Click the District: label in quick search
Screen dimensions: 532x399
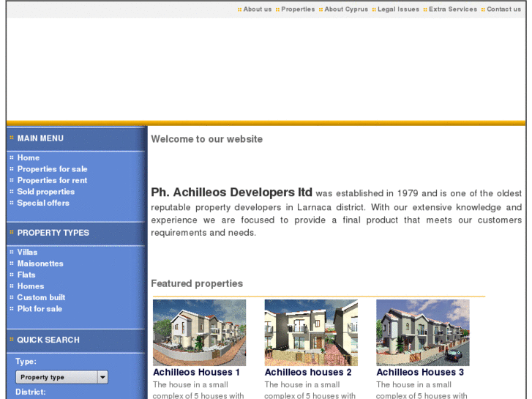click(x=31, y=392)
